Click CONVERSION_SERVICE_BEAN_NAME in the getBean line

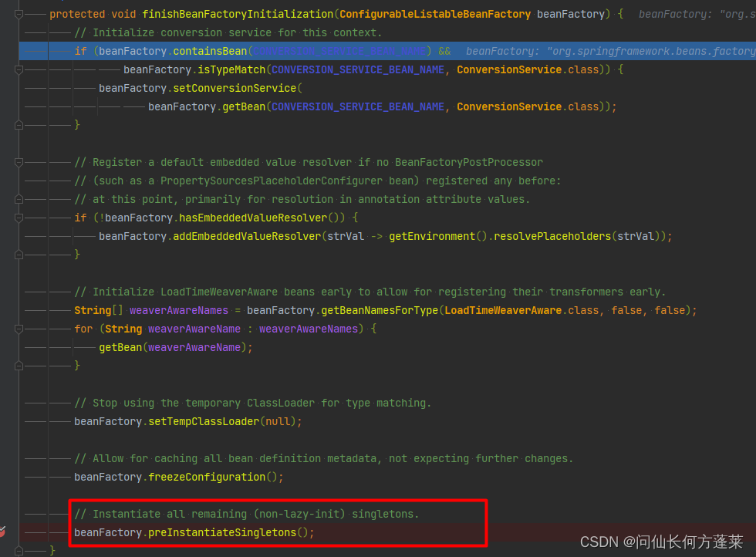(358, 106)
